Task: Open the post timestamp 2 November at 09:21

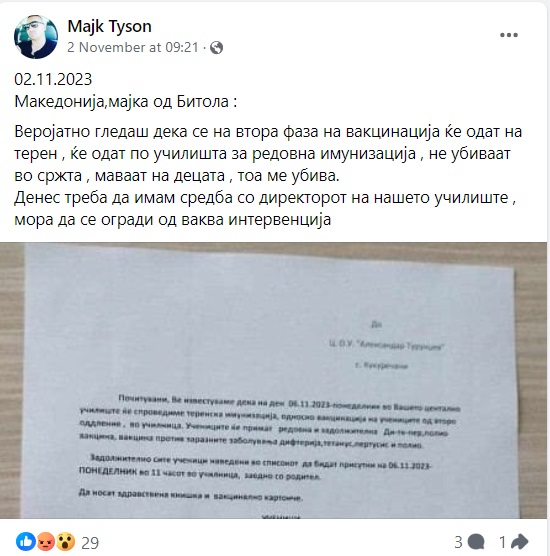Action: click(x=133, y=48)
